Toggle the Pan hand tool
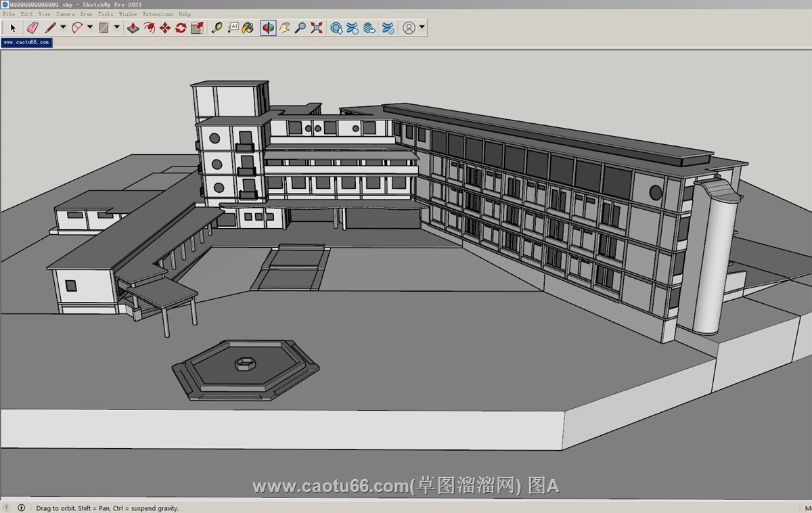The height and width of the screenshot is (513, 812). coord(285,28)
